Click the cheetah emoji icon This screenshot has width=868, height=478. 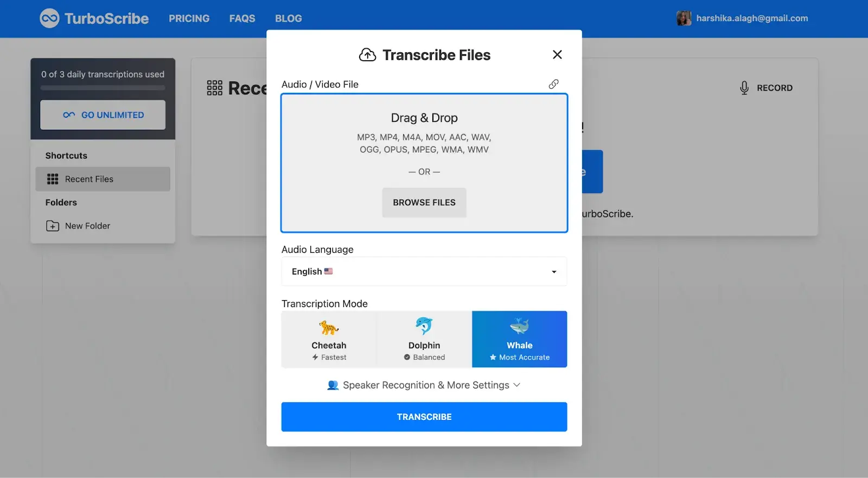coord(329,327)
